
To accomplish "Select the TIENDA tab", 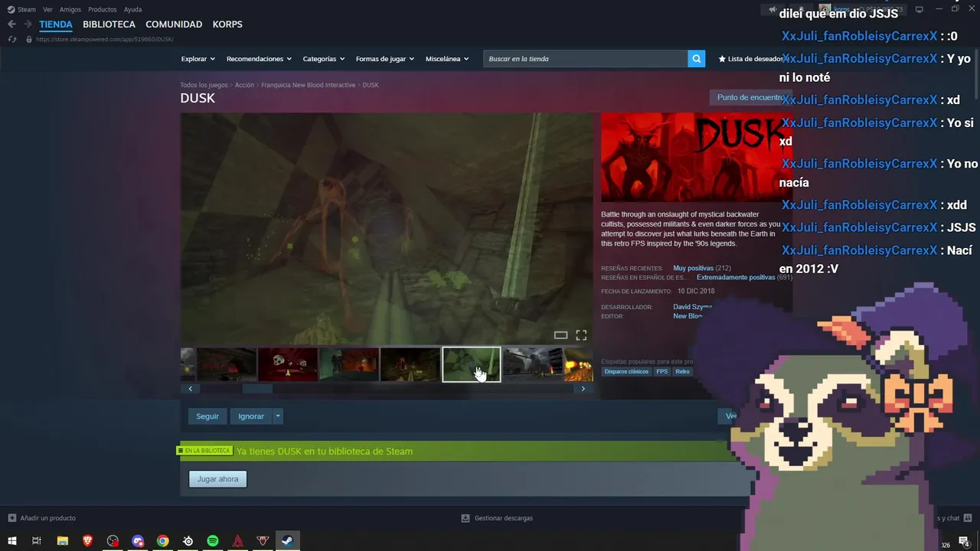I will 56,24.
